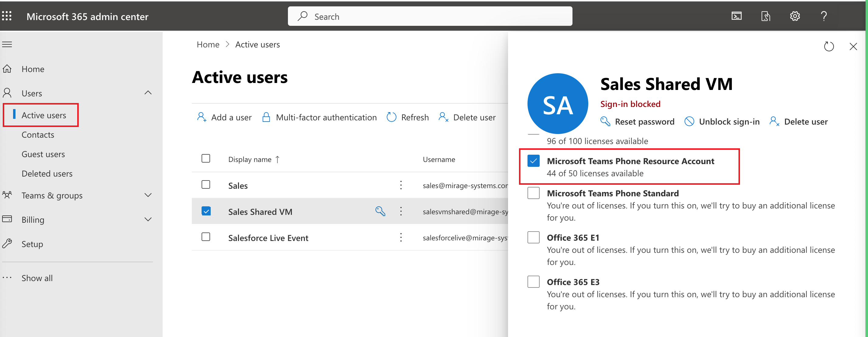This screenshot has height=337, width=868.
Task: Click Add a user button
Action: click(224, 117)
